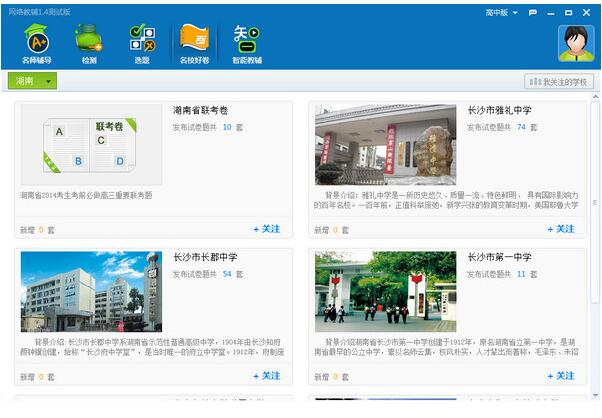Click the 54 paper count for 长郡中学
602x418 pixels.
click(227, 274)
